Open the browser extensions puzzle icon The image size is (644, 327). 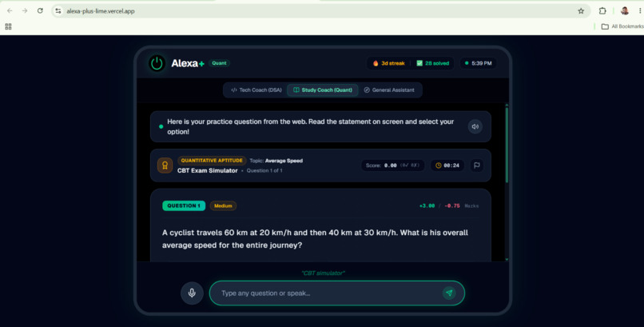coord(602,11)
